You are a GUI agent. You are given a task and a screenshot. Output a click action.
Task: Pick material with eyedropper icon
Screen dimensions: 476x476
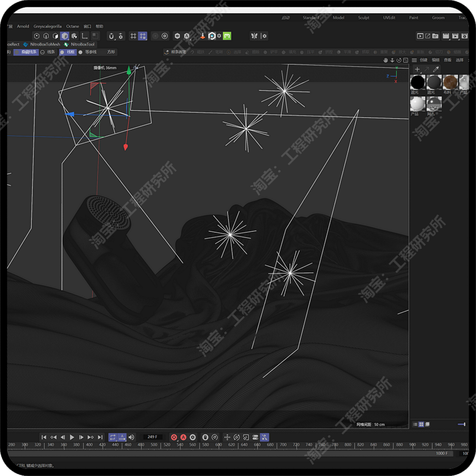[x=436, y=69]
